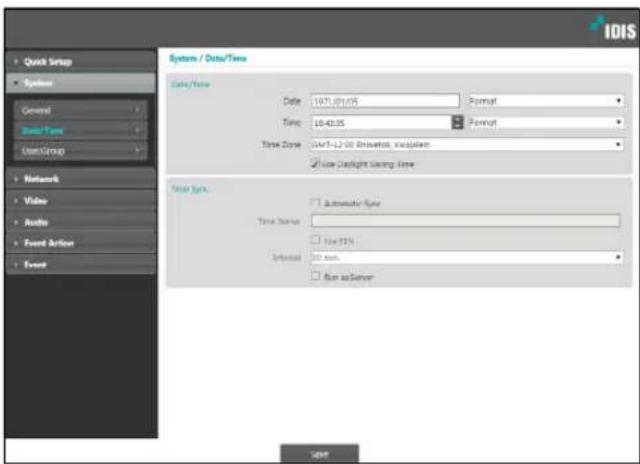Click the IDIS logo

pos(613,29)
